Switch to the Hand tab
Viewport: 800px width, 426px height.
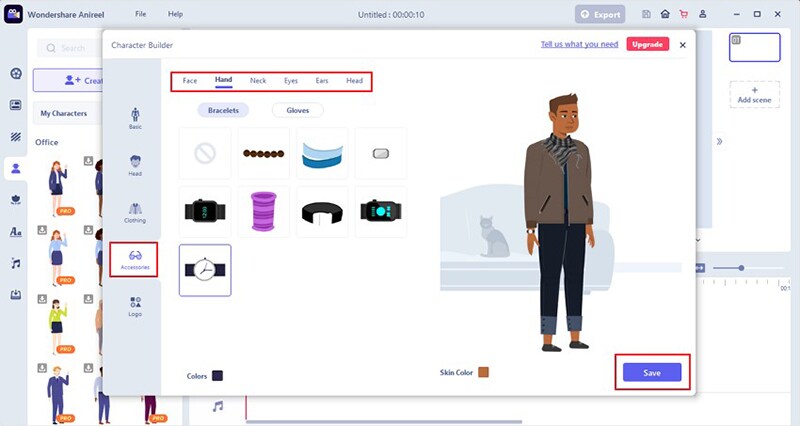(x=223, y=80)
